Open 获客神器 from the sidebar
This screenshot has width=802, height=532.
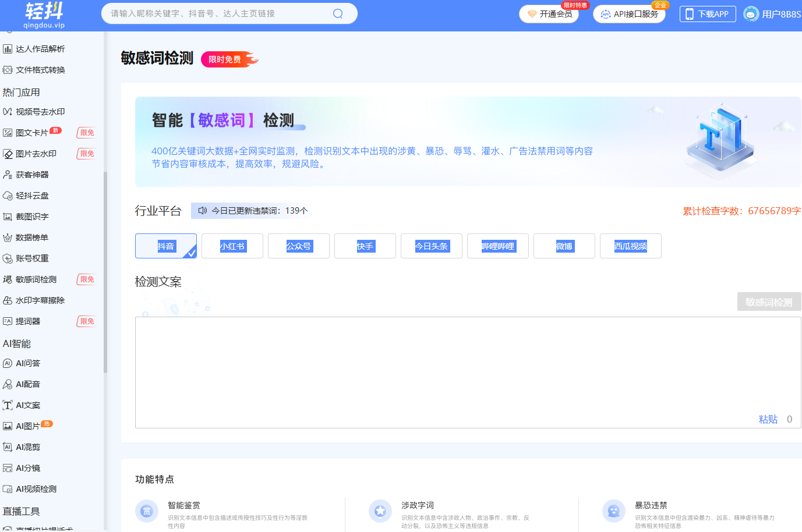(x=32, y=175)
